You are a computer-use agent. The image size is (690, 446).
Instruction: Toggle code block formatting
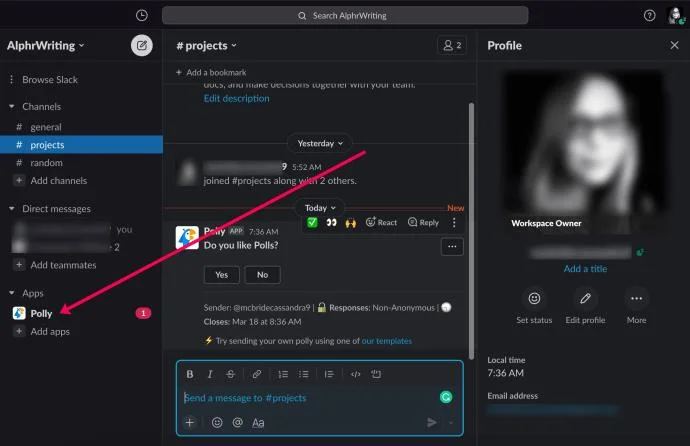pyautogui.click(x=376, y=374)
